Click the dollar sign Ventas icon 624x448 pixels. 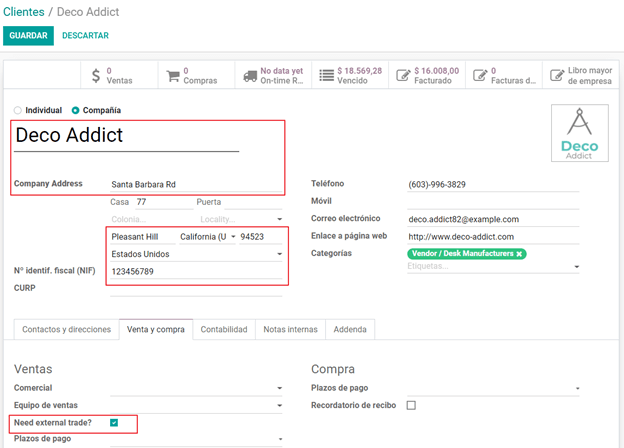95,75
